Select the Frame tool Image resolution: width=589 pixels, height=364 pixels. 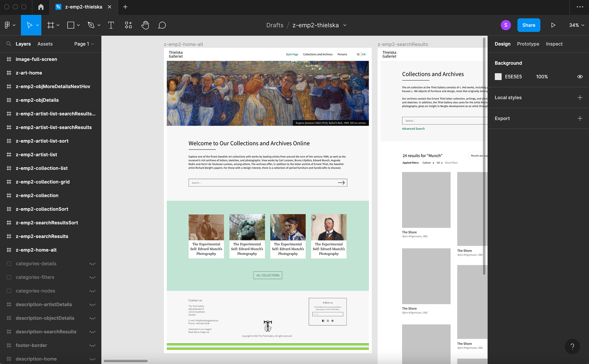pos(51,25)
